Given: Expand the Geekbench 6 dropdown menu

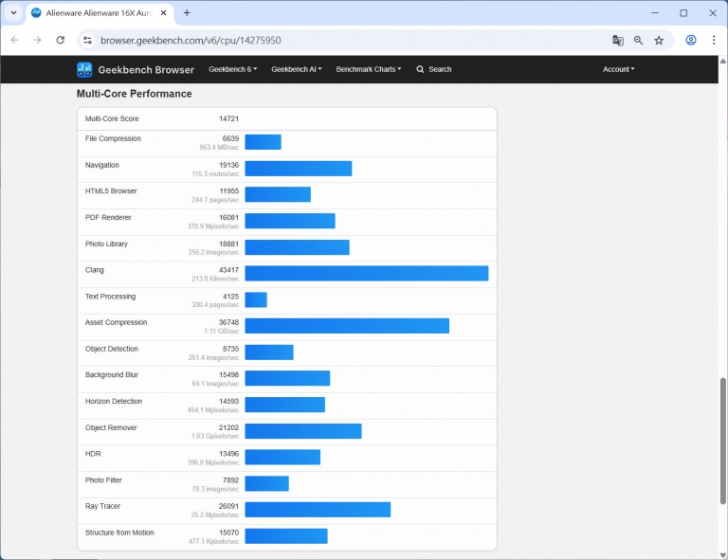Looking at the screenshot, I should [231, 69].
